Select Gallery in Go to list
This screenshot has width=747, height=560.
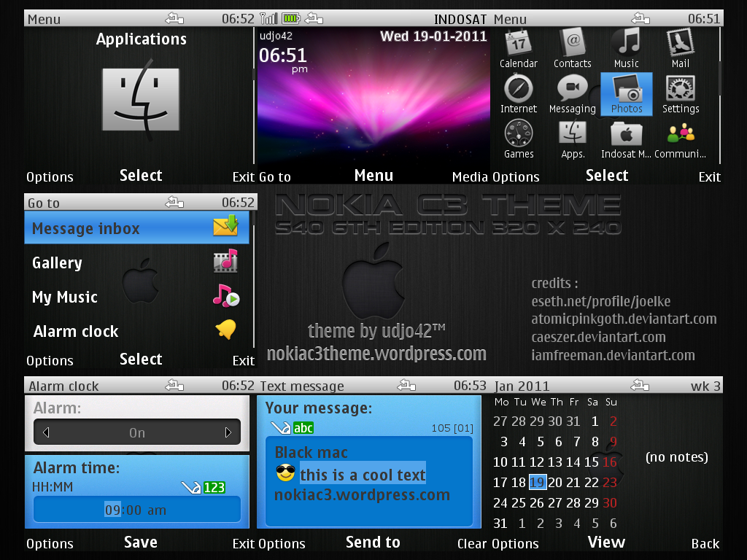pyautogui.click(x=136, y=262)
